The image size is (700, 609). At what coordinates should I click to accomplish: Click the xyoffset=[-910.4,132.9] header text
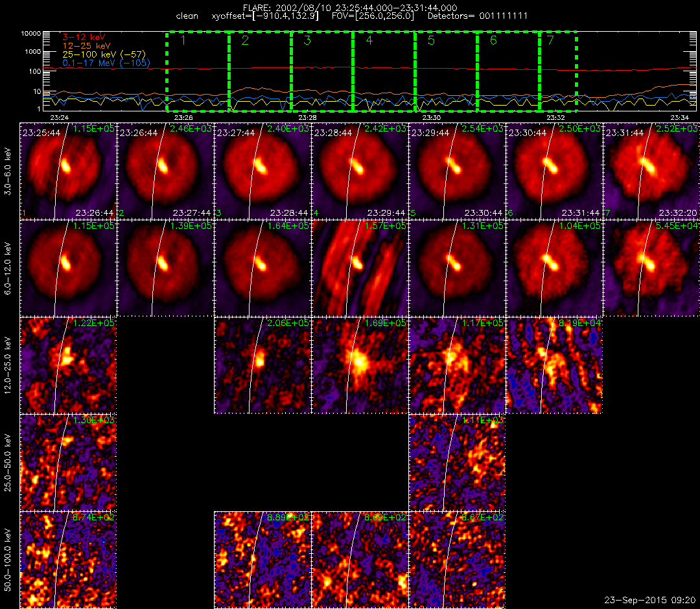coord(265,16)
